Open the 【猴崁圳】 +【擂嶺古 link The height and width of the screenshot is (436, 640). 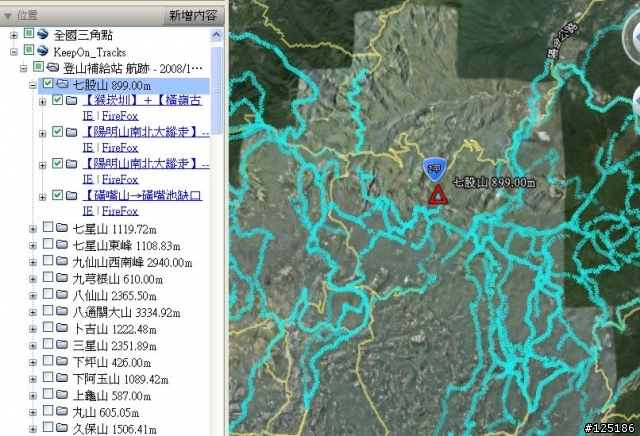point(142,100)
